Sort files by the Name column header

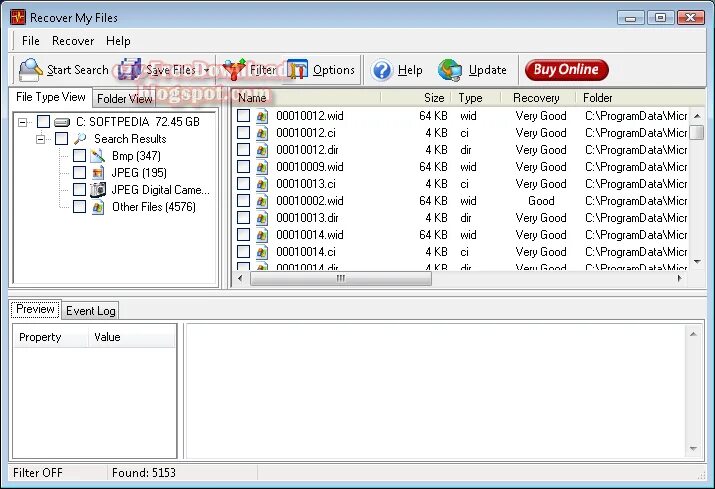[306, 98]
